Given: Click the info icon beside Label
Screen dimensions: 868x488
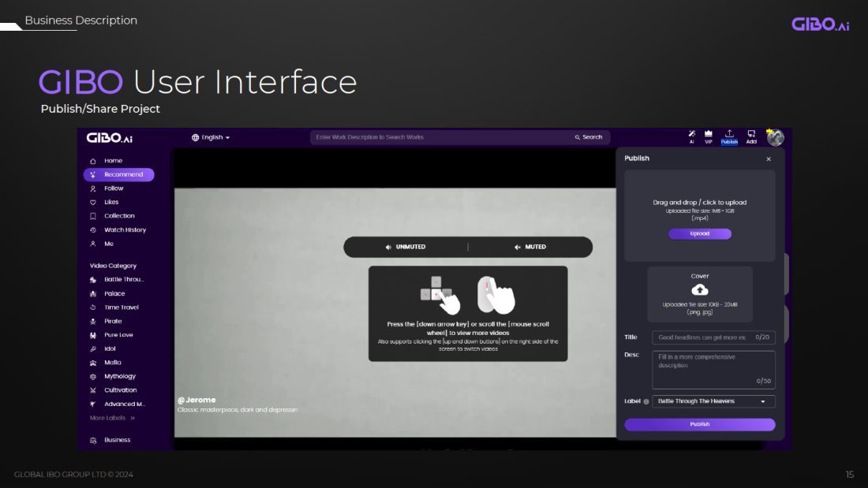Looking at the screenshot, I should 646,402.
